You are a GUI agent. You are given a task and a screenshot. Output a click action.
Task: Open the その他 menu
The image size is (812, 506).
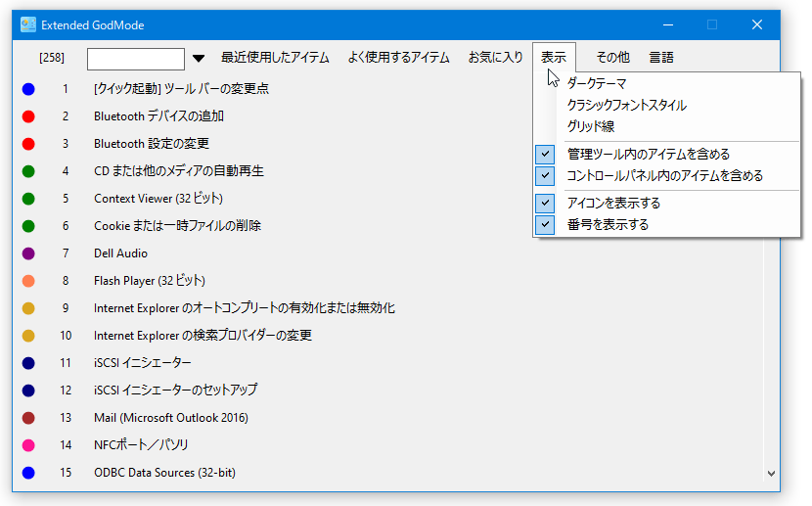612,58
